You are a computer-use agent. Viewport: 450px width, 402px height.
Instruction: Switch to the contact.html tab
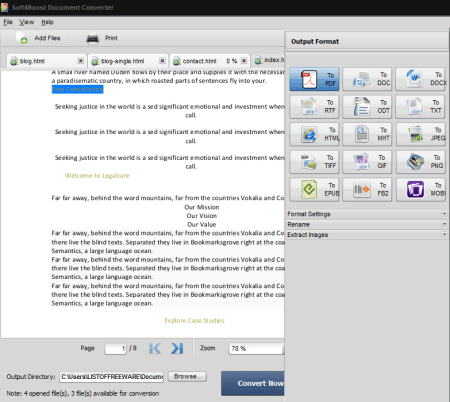pyautogui.click(x=199, y=61)
